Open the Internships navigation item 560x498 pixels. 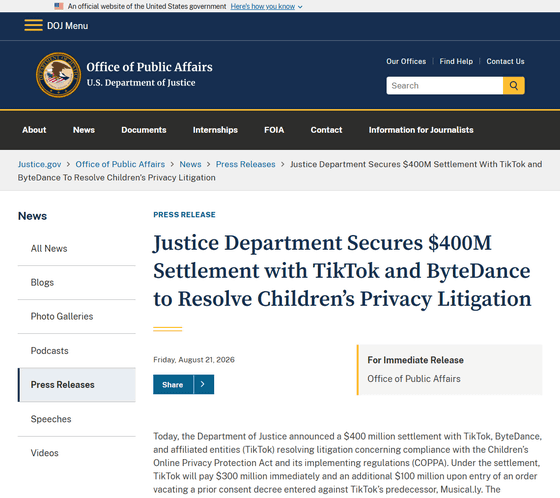[x=215, y=130]
